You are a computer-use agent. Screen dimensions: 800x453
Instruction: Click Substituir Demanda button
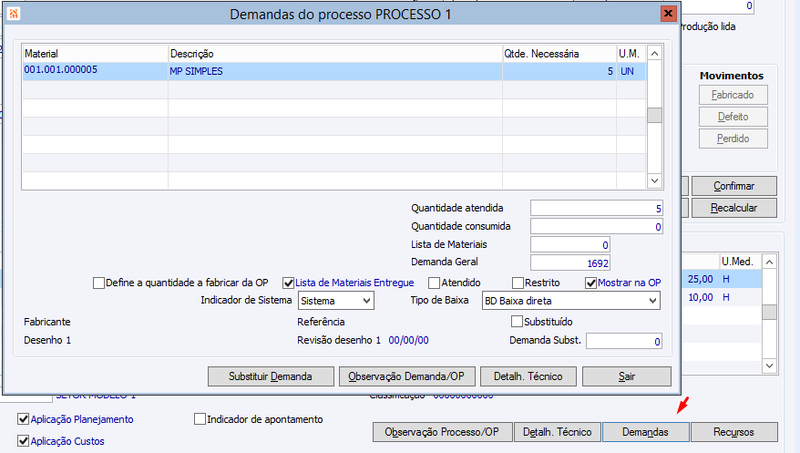[x=270, y=376]
